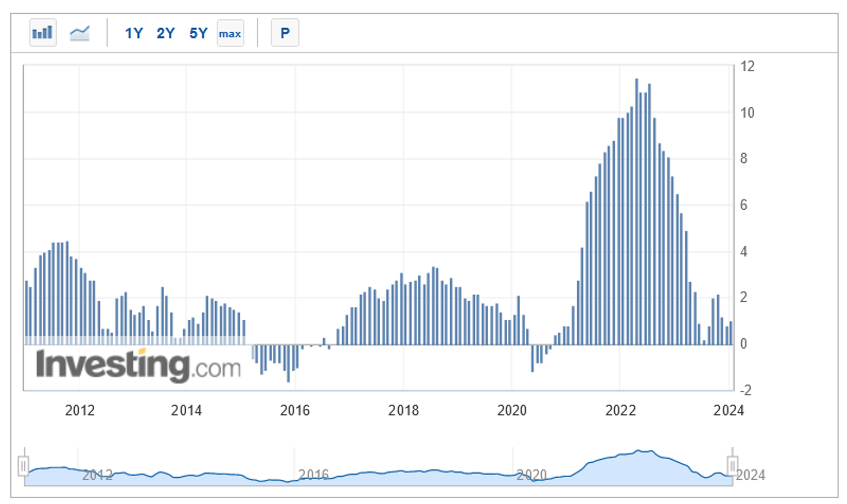Click the left range slider handle

[x=23, y=466]
